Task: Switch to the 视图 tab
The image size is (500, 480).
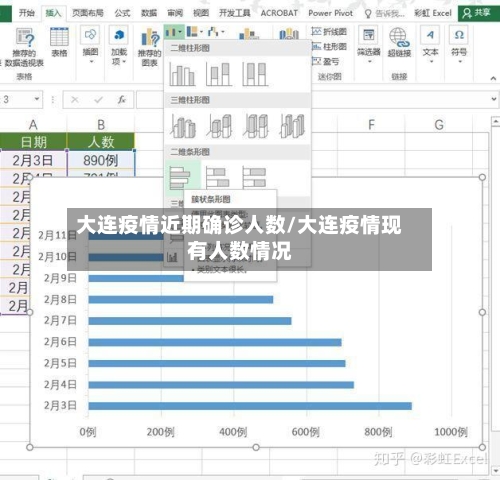Action: (x=201, y=13)
